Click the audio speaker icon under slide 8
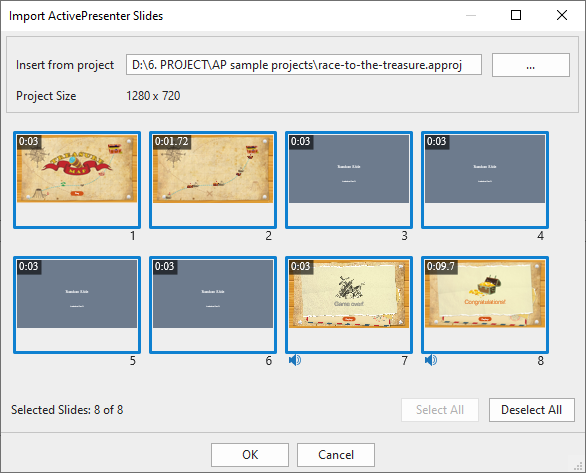Viewport: 587px width, 474px height. [x=431, y=360]
